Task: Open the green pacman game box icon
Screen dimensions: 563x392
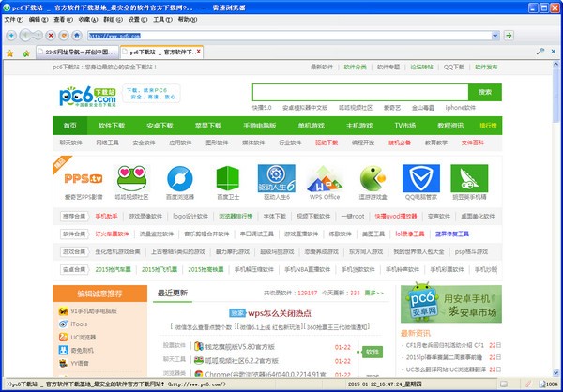Action: (373, 178)
